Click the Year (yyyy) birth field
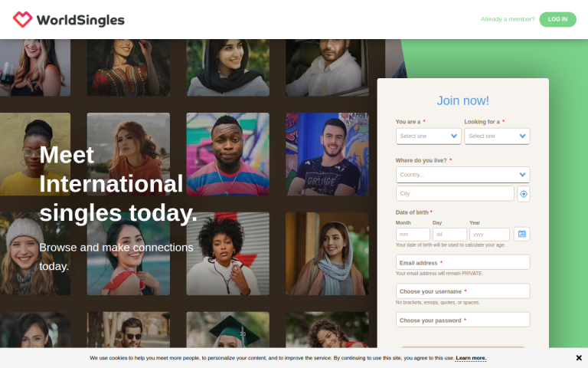The height and width of the screenshot is (368, 588). coord(489,235)
